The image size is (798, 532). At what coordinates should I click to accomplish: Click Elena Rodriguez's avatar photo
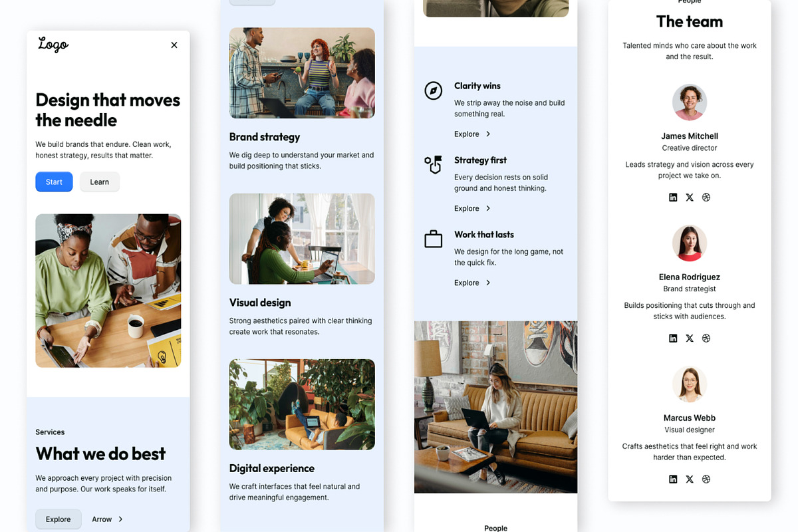[690, 243]
